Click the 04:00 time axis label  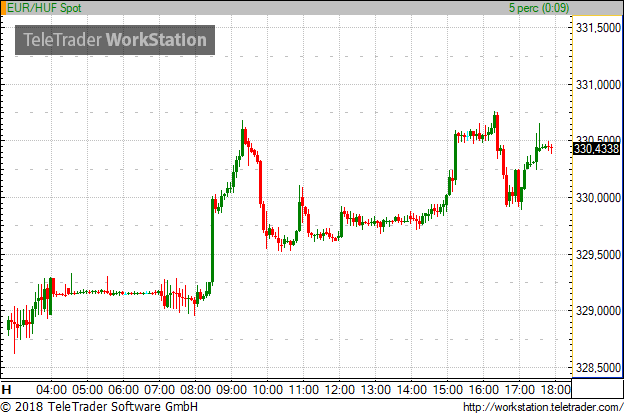coord(51,389)
